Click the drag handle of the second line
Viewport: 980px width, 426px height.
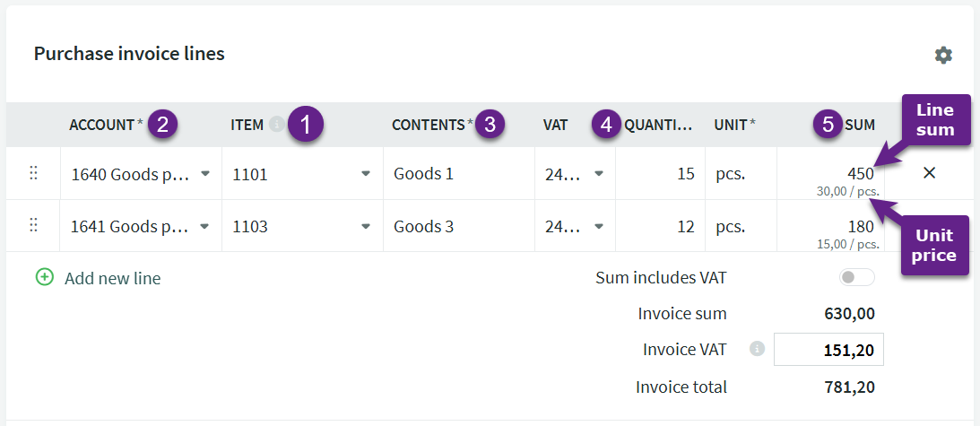click(34, 226)
